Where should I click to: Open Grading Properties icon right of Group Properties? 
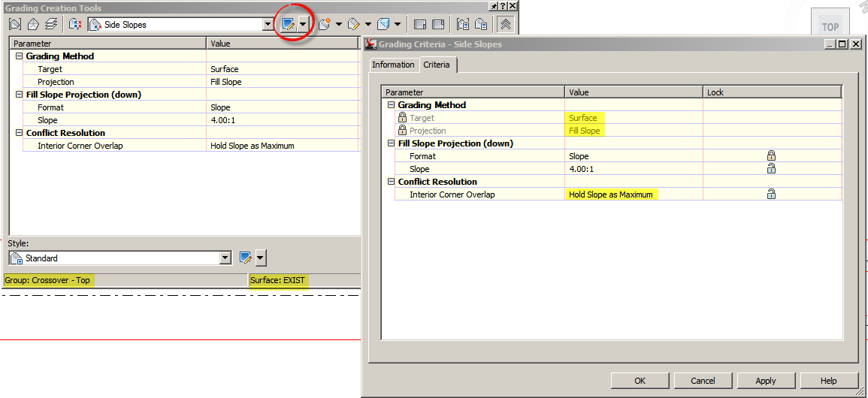point(438,24)
